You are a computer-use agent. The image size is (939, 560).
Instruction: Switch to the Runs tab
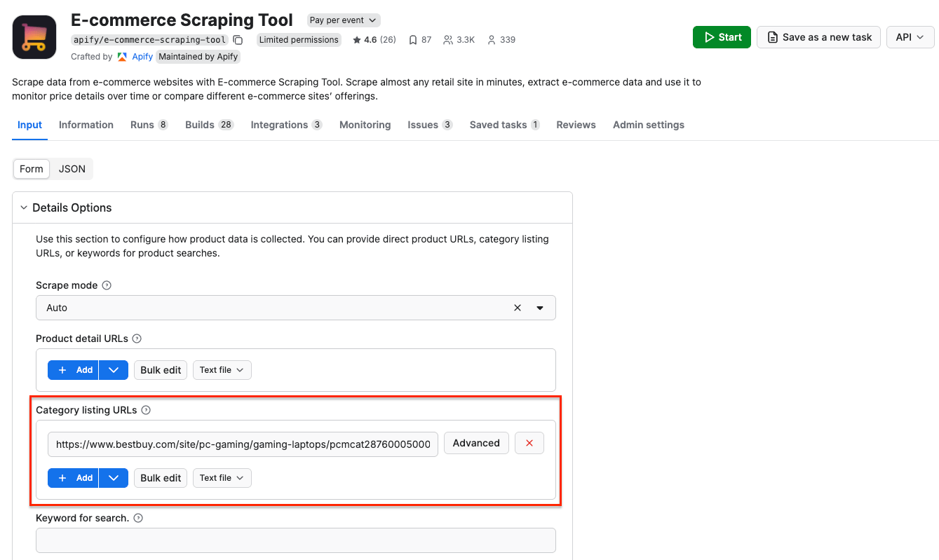142,124
